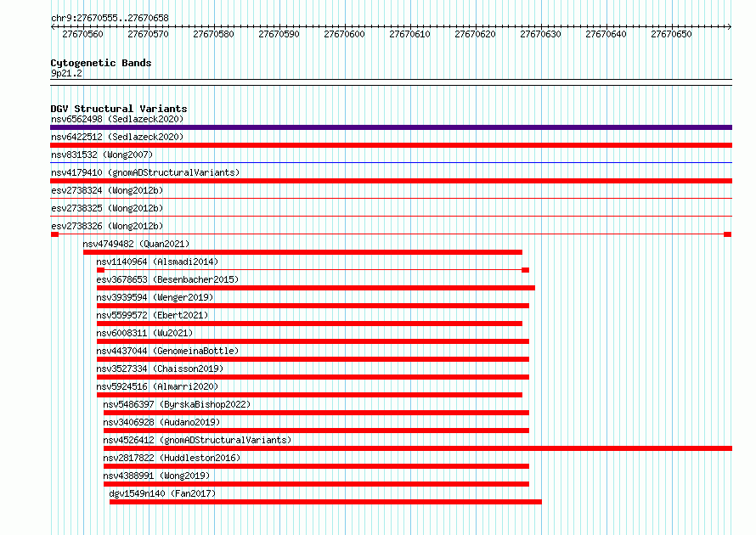Click the long red bar under nsv4526412
The width and height of the screenshot is (756, 535).
(418, 448)
